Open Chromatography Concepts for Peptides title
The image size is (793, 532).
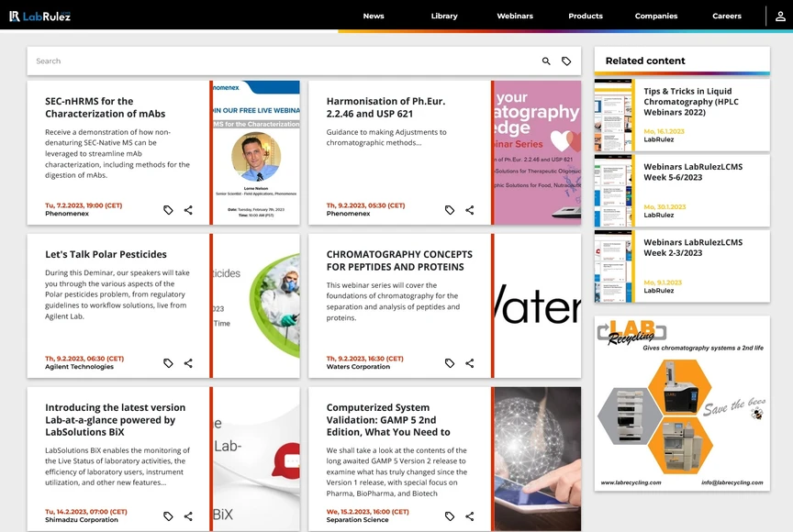point(399,260)
